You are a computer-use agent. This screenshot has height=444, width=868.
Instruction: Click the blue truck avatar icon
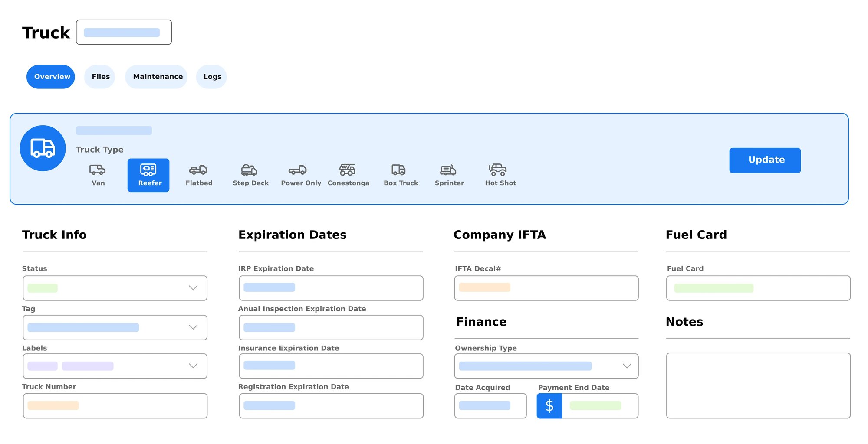click(x=43, y=148)
